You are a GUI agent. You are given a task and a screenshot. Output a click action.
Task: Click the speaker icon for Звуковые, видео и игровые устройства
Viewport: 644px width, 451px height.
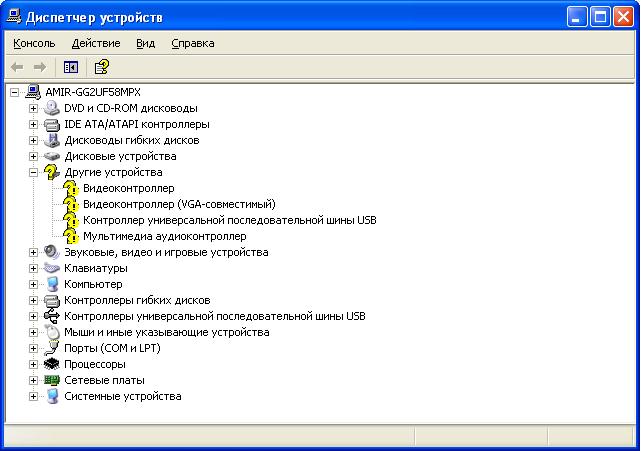[x=52, y=252]
